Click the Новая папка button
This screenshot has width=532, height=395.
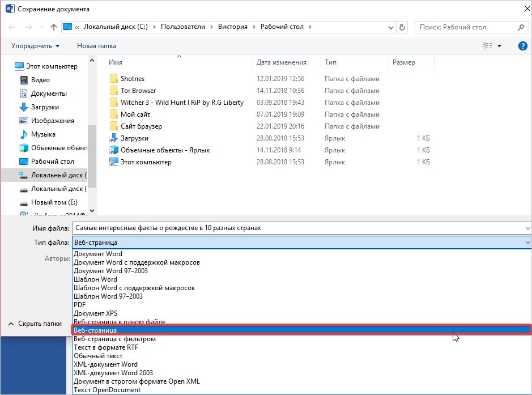click(x=96, y=46)
